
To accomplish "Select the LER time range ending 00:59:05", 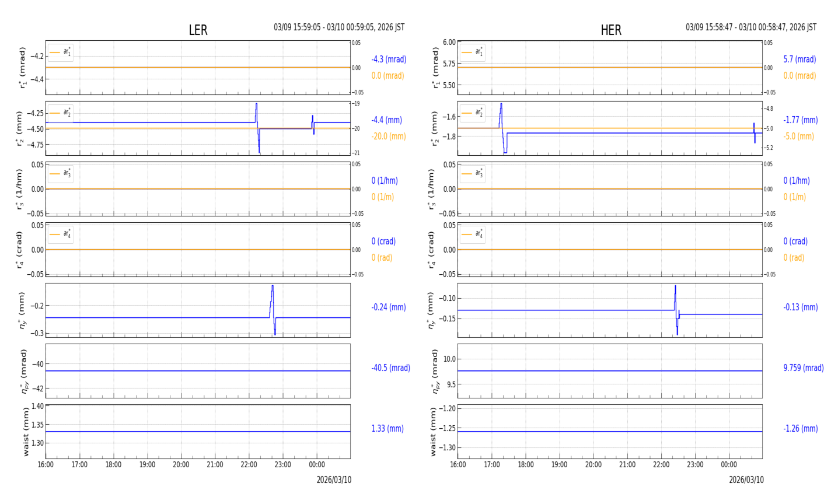I will tap(339, 27).
